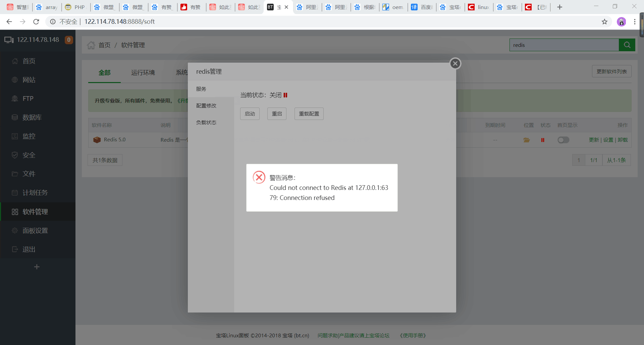Switch to the 运行环境 tab
The height and width of the screenshot is (345, 644).
(x=143, y=73)
